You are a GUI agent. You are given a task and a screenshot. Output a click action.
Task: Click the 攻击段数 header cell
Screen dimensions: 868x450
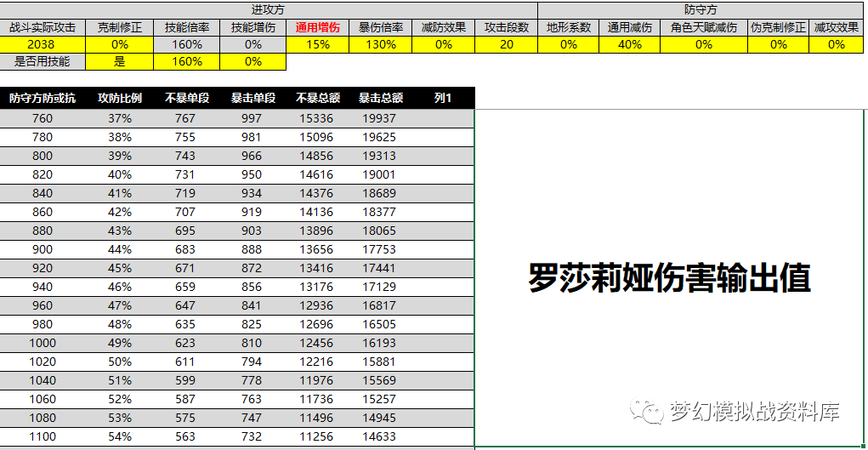tap(507, 28)
